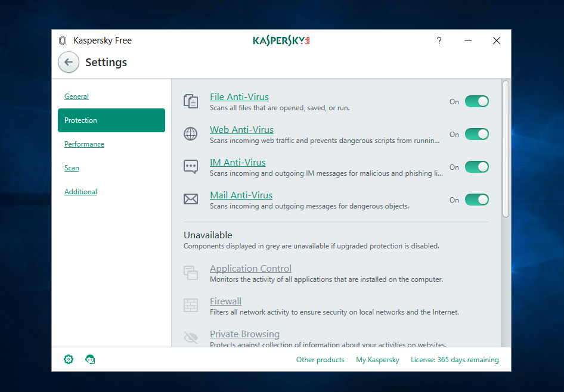Open the Web Anti-Virus link

[241, 130]
